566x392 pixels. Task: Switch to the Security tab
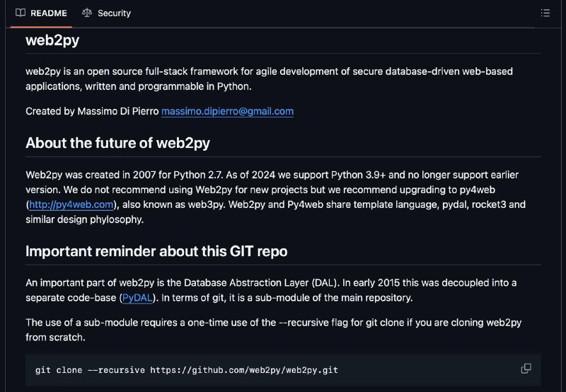[x=107, y=13]
